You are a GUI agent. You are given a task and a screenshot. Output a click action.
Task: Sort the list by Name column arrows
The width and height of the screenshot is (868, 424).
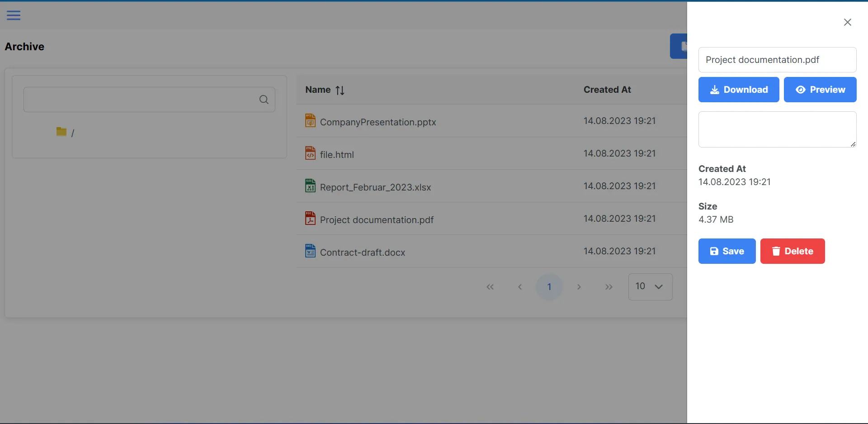click(340, 91)
